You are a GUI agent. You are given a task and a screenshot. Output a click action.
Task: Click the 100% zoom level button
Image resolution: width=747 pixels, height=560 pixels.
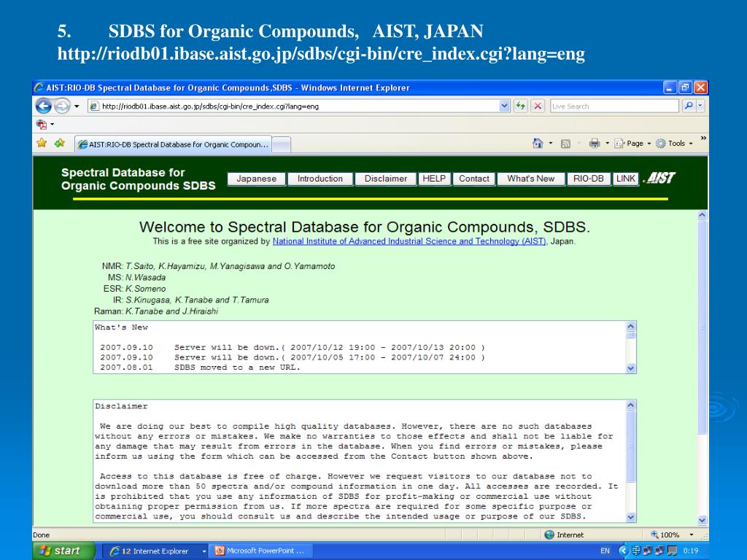coord(665,534)
